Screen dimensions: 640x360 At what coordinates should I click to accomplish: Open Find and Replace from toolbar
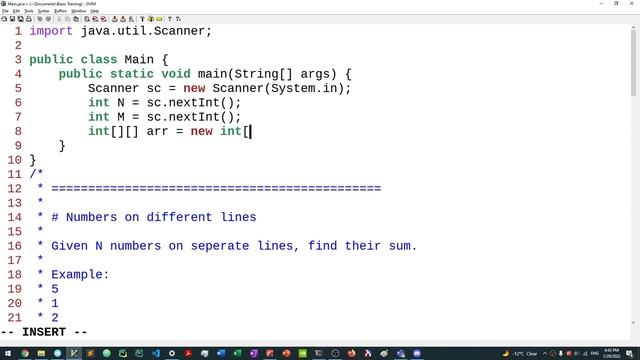click(x=87, y=19)
